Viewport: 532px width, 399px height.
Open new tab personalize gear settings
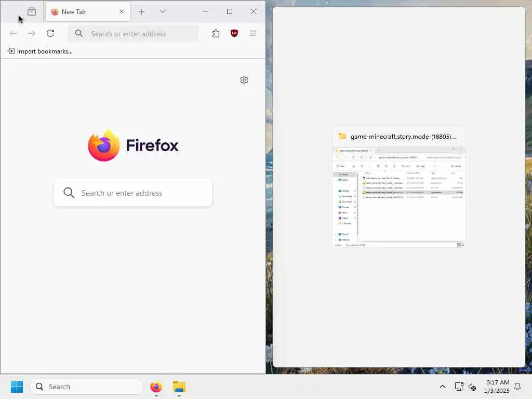pos(244,80)
